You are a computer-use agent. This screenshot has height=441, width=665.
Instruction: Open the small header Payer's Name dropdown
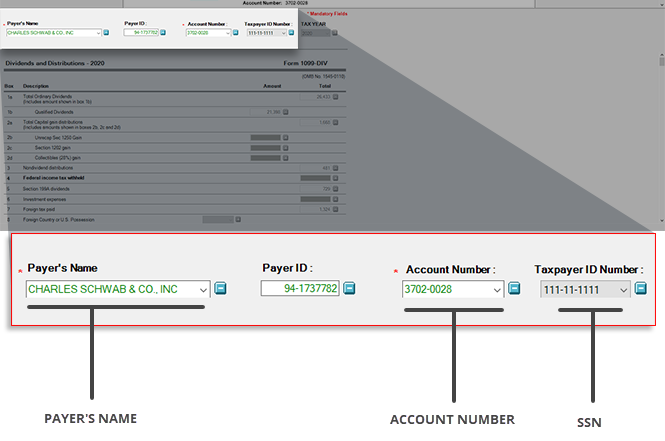(98, 33)
